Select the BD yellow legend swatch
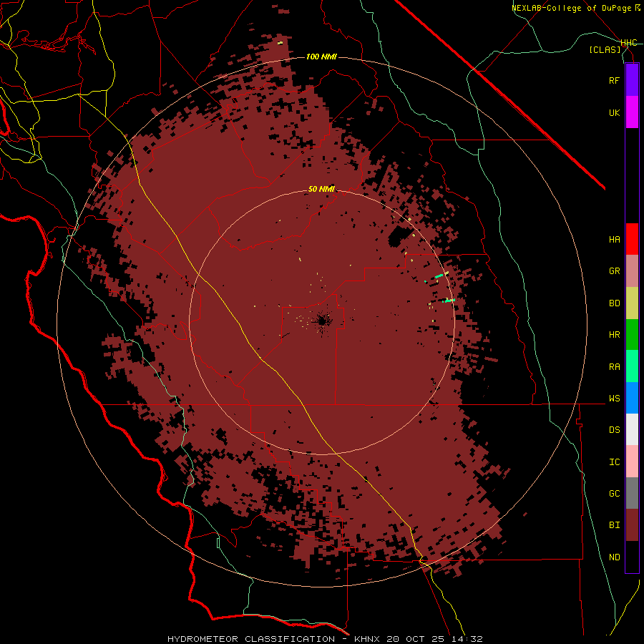 click(632, 303)
